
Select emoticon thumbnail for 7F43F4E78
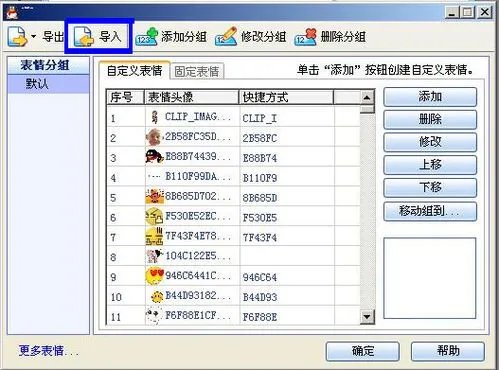click(154, 236)
